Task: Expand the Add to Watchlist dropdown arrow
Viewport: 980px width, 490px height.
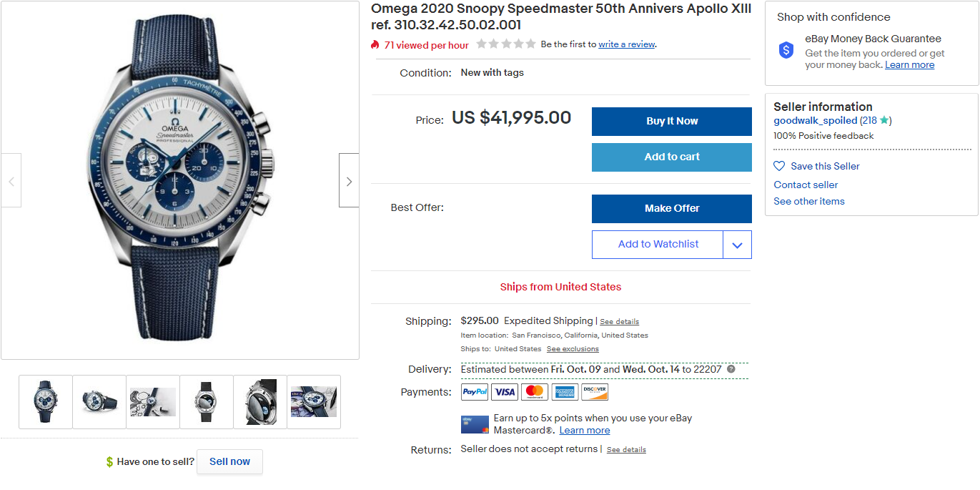Action: click(x=737, y=245)
